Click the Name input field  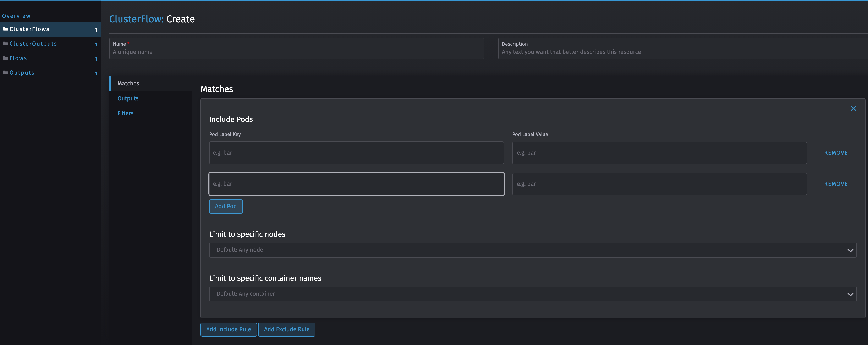point(297,52)
